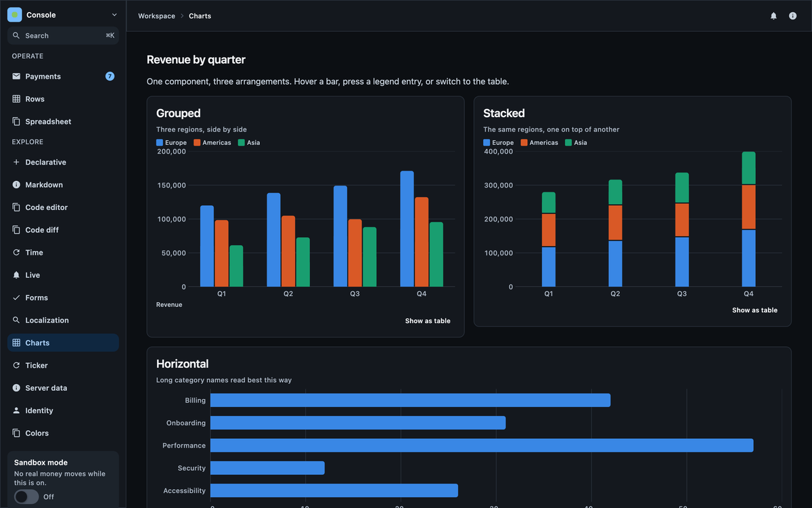812x508 pixels.
Task: Click the Payments badge showing 7
Action: click(110, 77)
